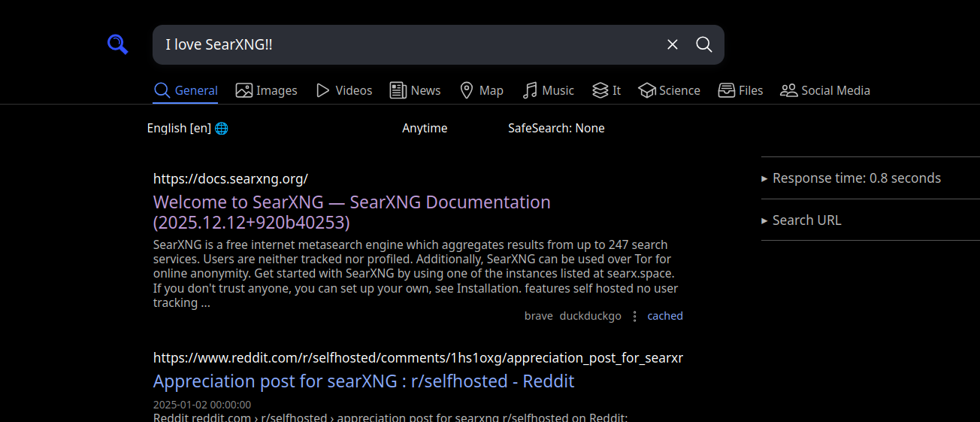Image resolution: width=980 pixels, height=422 pixels.
Task: Open the Science category
Action: (669, 90)
